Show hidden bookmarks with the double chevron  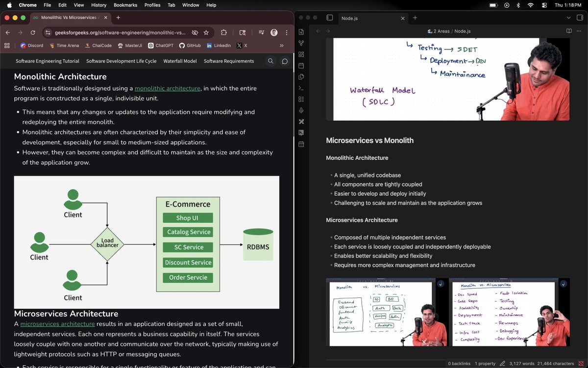click(282, 45)
